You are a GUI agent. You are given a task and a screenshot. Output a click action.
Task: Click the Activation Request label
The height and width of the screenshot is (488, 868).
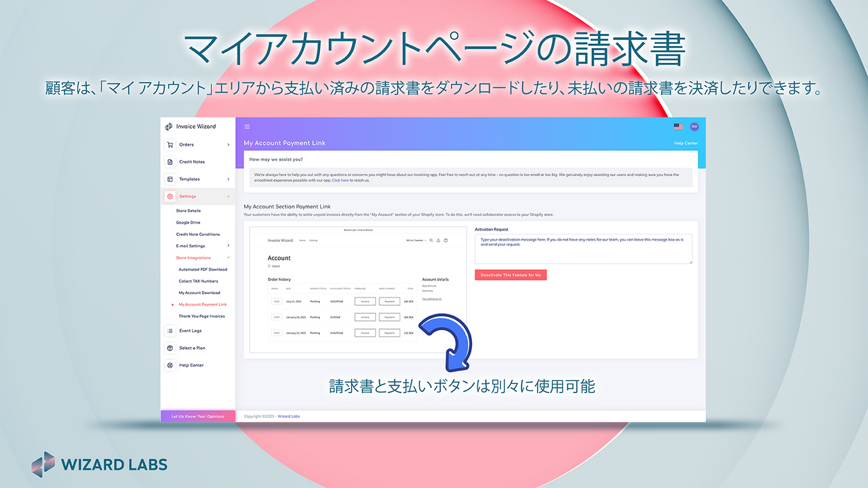point(492,230)
